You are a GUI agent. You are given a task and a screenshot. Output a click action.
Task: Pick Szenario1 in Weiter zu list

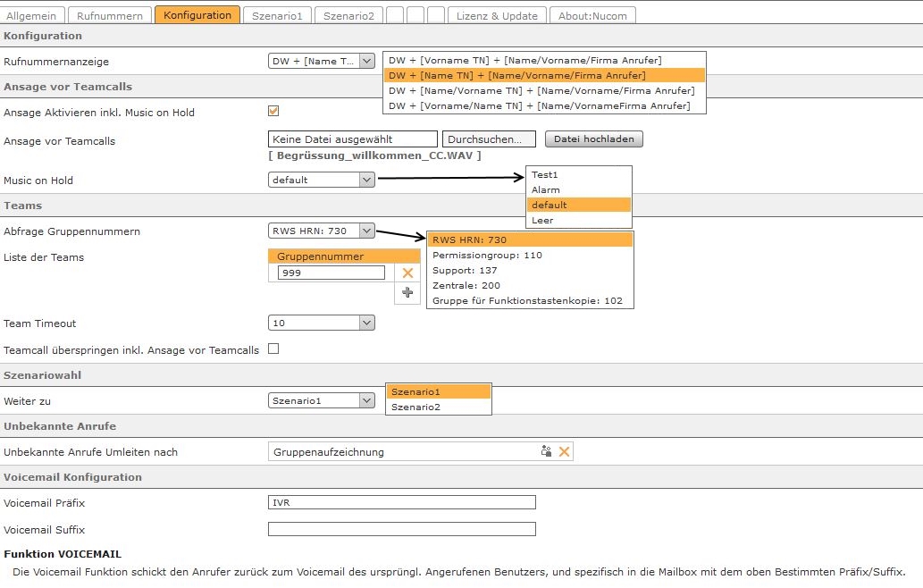point(439,391)
